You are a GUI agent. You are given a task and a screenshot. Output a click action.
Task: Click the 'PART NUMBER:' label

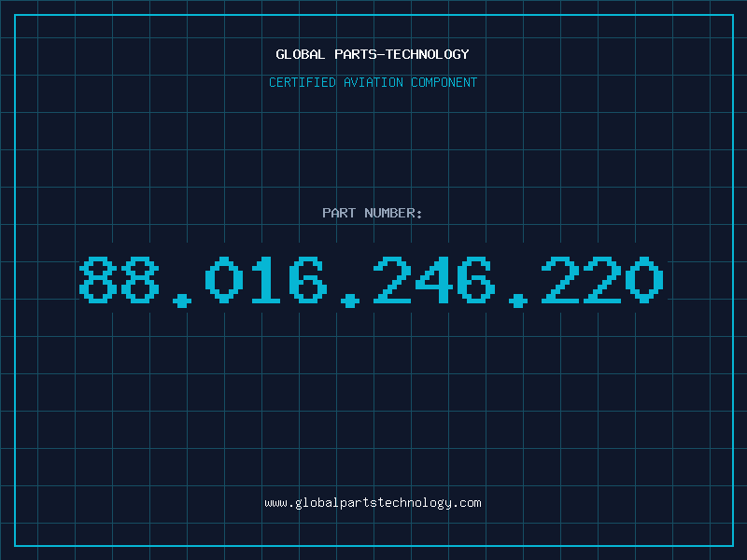pyautogui.click(x=373, y=213)
